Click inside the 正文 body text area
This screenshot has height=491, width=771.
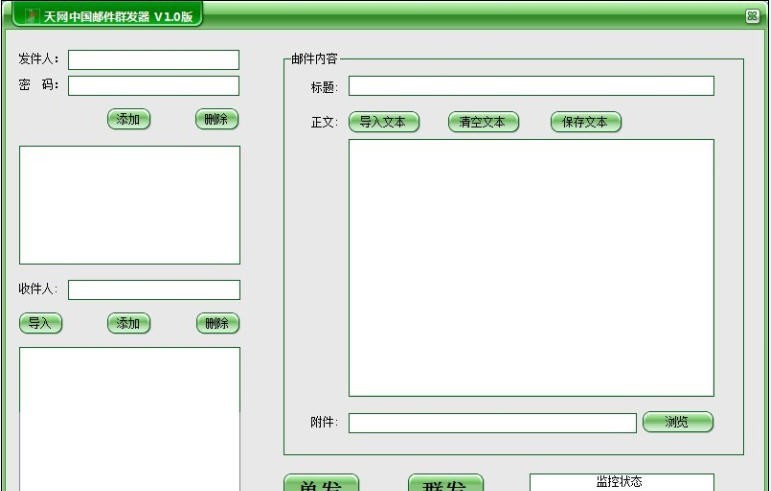[x=531, y=268]
